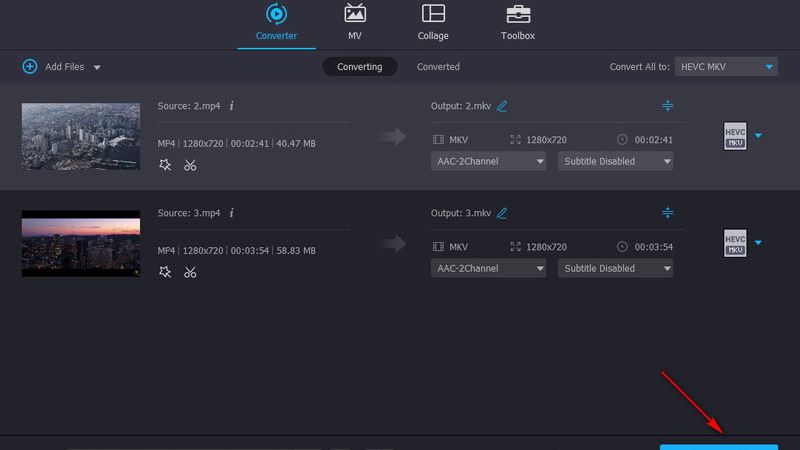This screenshot has width=800, height=450.
Task: Open the AAC-2Channel audio dropdown for 3.mkv
Action: point(488,268)
